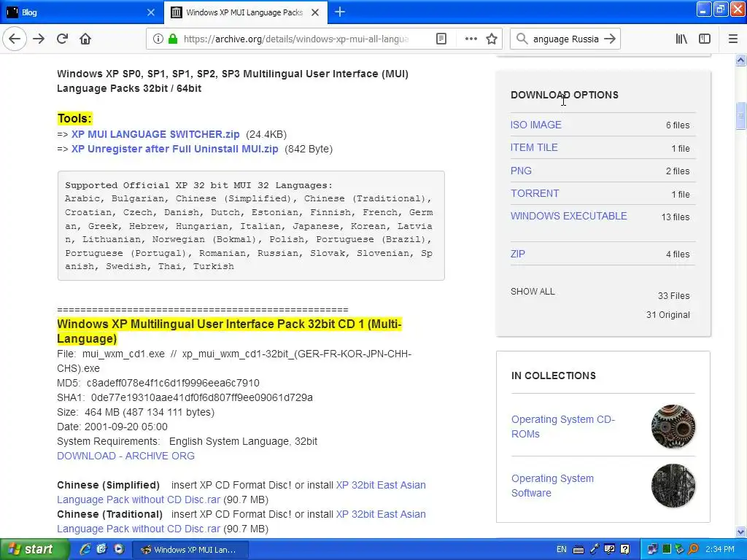747x560 pixels.
Task: Click the '13 files' count beside WINDOWS EXECUTABLE
Action: (x=675, y=217)
